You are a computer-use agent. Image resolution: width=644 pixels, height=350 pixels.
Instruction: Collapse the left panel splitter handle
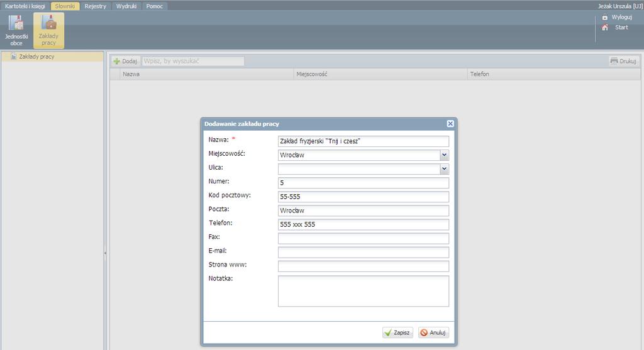[105, 253]
